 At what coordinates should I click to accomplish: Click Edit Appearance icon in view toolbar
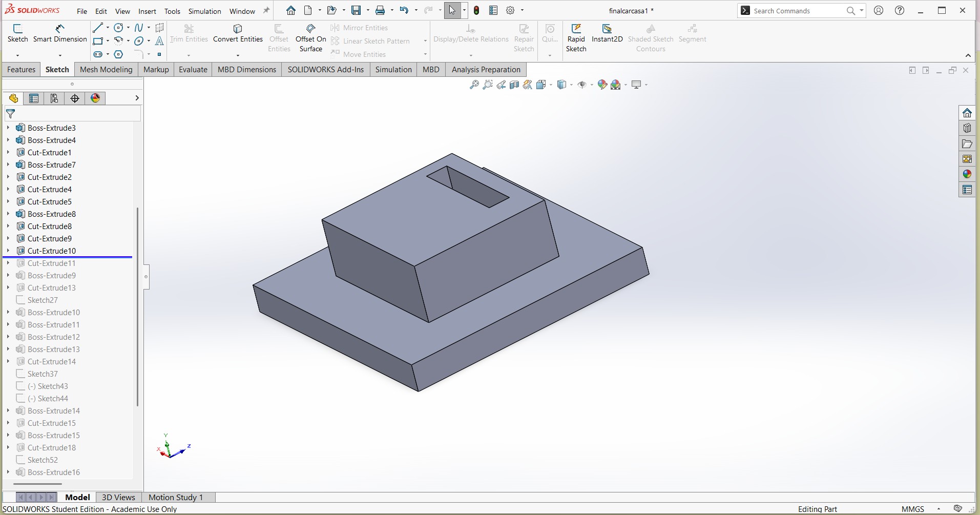(x=602, y=85)
